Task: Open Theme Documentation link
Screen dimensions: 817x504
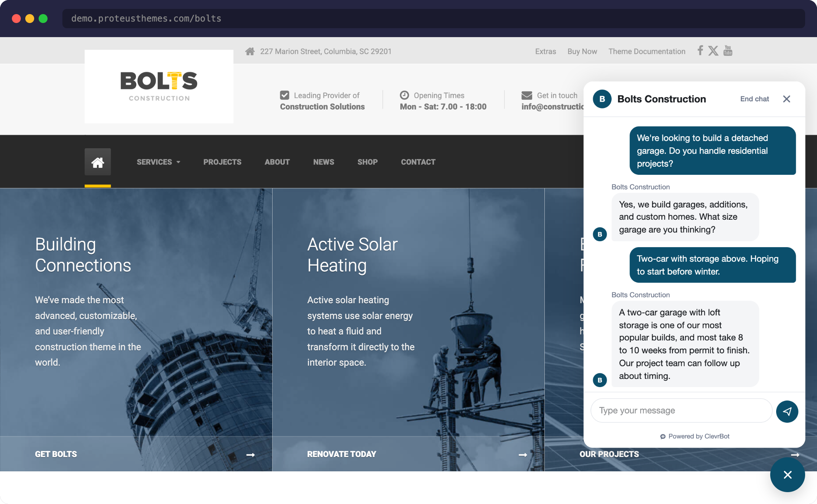Action: (x=647, y=52)
